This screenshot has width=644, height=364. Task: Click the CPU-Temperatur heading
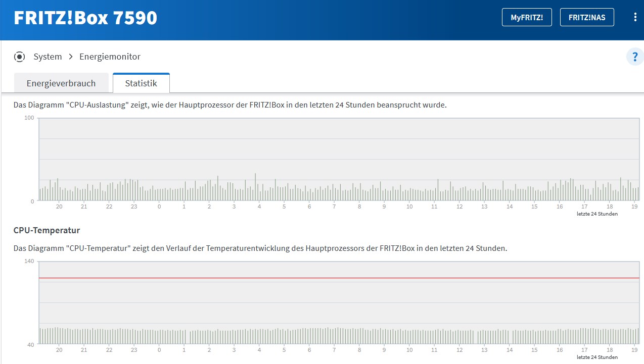click(x=47, y=230)
